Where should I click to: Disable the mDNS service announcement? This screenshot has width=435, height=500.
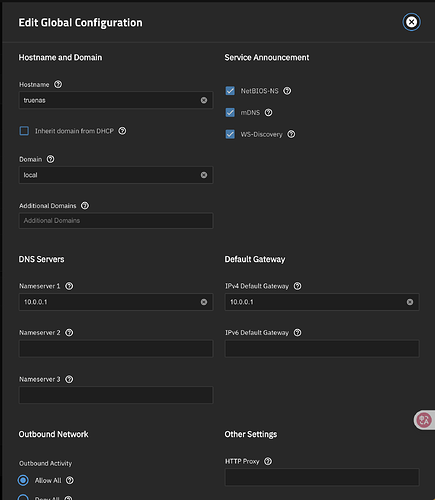tap(230, 112)
